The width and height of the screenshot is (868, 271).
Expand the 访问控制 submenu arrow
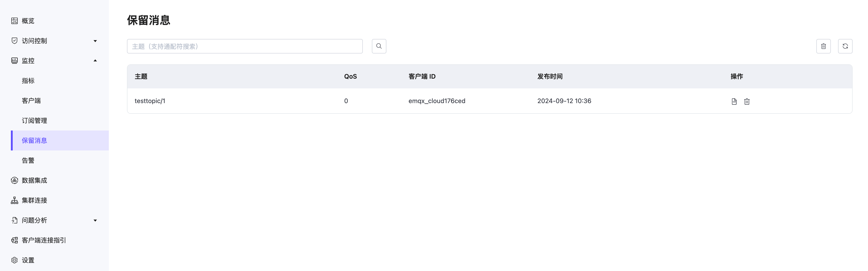click(x=95, y=41)
